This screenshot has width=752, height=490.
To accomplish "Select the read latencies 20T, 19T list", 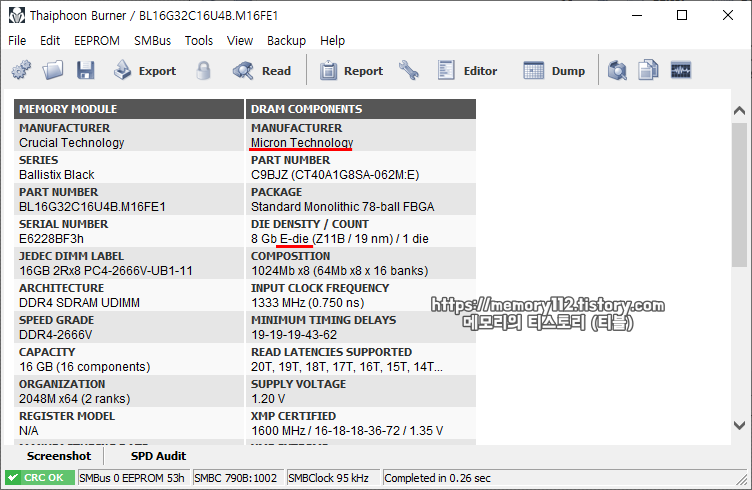I will pyautogui.click(x=347, y=367).
